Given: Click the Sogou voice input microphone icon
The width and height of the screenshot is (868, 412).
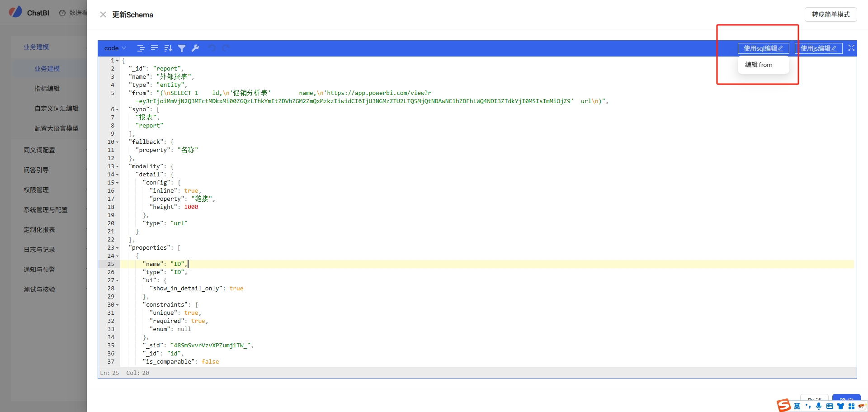Looking at the screenshot, I should 819,406.
